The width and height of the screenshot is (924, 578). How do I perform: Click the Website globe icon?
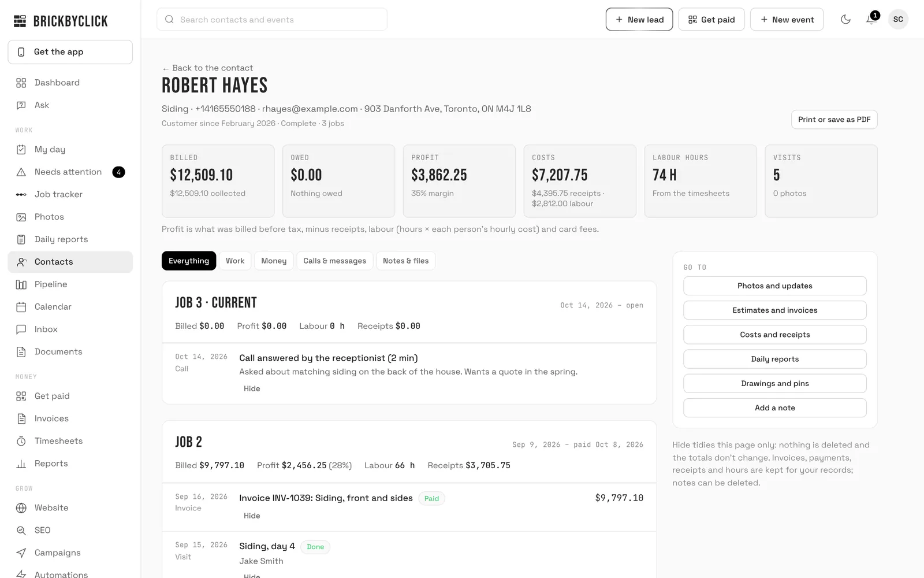[21, 508]
